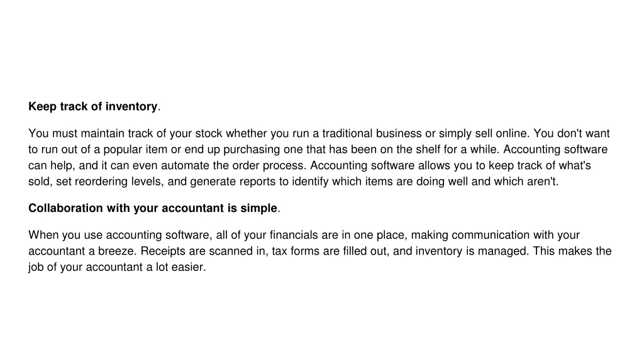Image resolution: width=644 pixels, height=362 pixels.
Task: Click the phrase 'automate the order process'
Action: [x=233, y=166]
